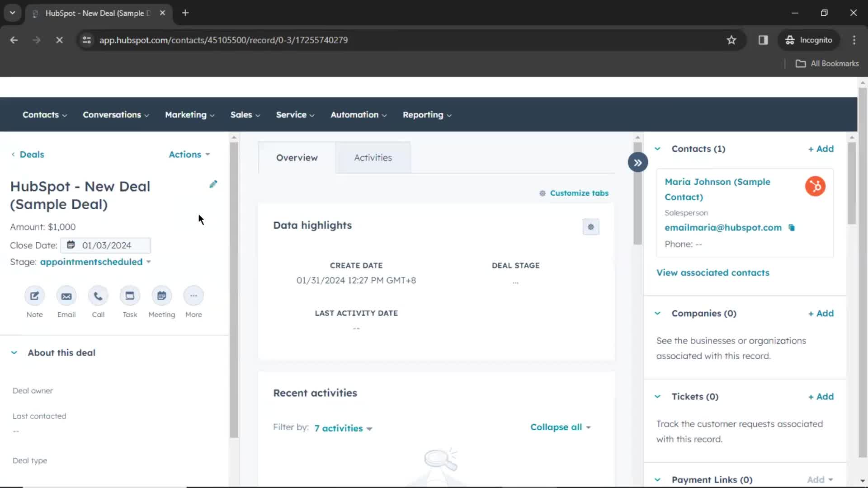Click the right panel scrollbar

tap(852, 183)
